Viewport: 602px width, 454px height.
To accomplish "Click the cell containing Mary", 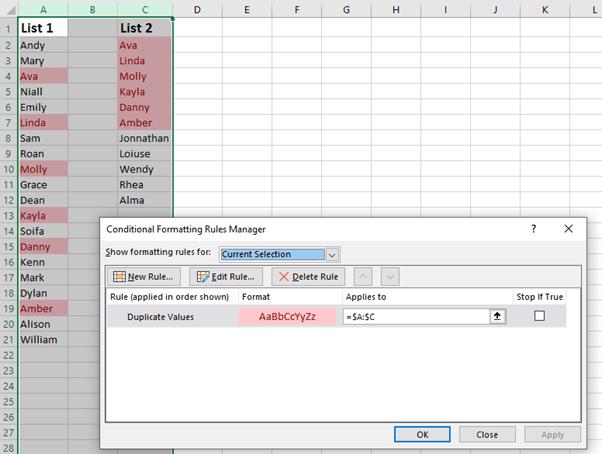I will (x=43, y=61).
